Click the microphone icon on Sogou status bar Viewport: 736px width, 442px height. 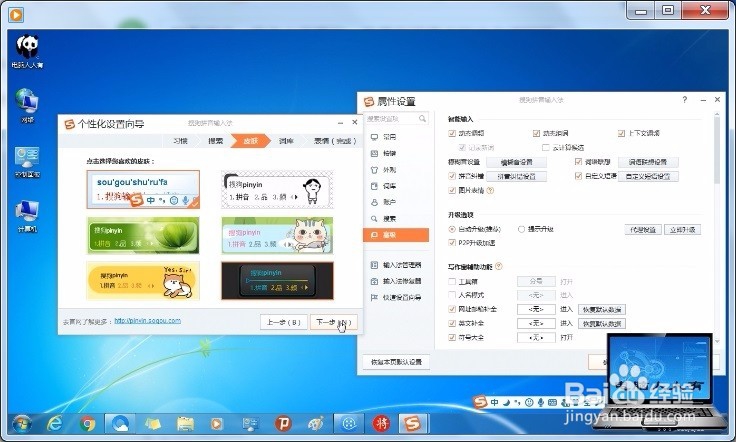tap(541, 403)
